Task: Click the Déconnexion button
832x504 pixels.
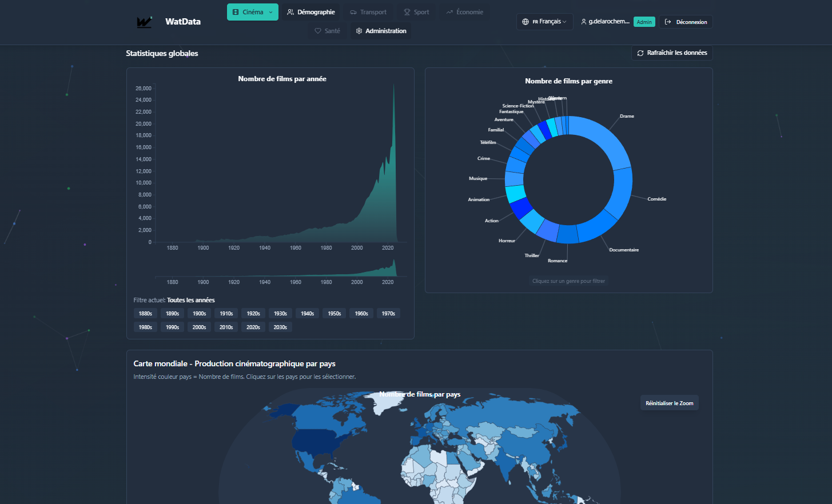Action: (686, 22)
